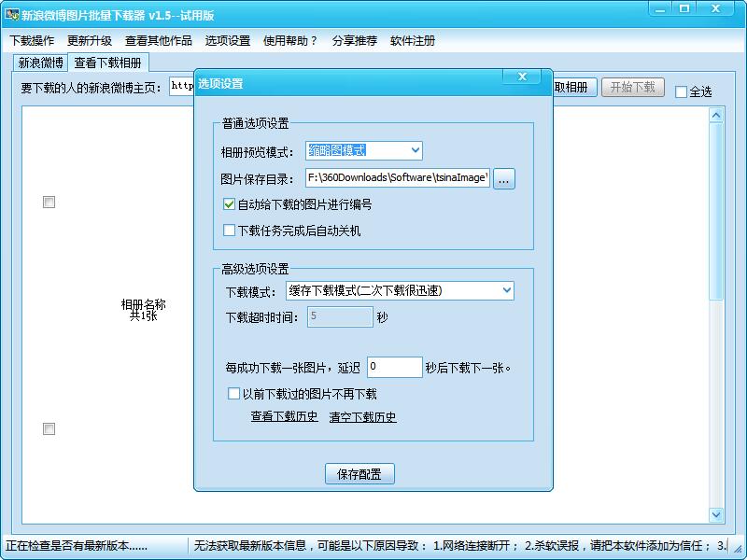
Task: Enable skip previously downloaded images option
Action: pyautogui.click(x=233, y=394)
